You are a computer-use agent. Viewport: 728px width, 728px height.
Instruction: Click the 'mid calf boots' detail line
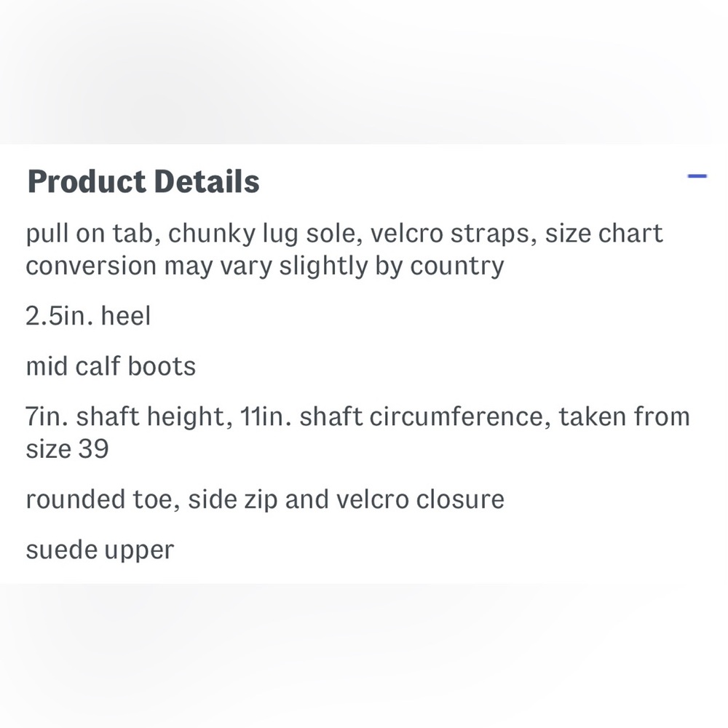tap(111, 366)
